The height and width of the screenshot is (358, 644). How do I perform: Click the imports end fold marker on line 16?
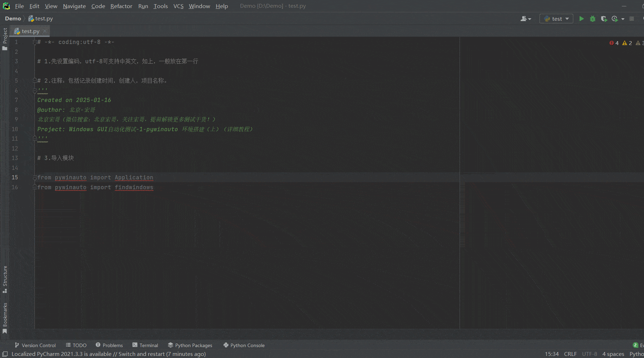35,187
